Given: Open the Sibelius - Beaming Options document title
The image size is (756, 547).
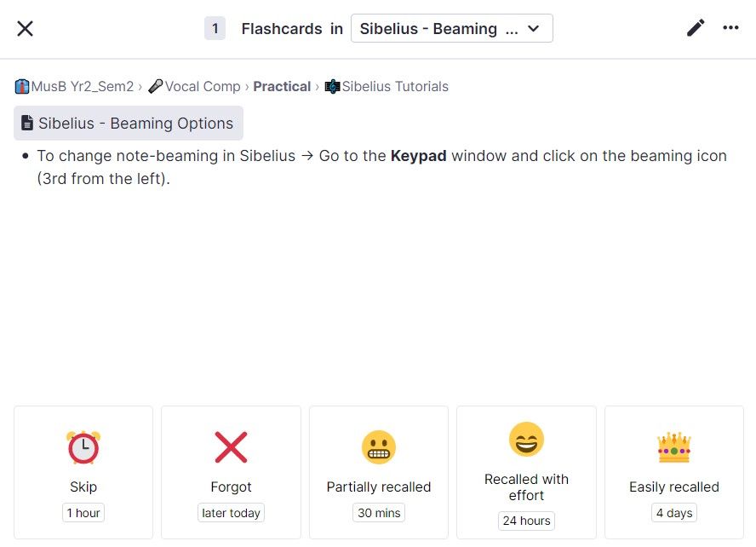Looking at the screenshot, I should (135, 124).
